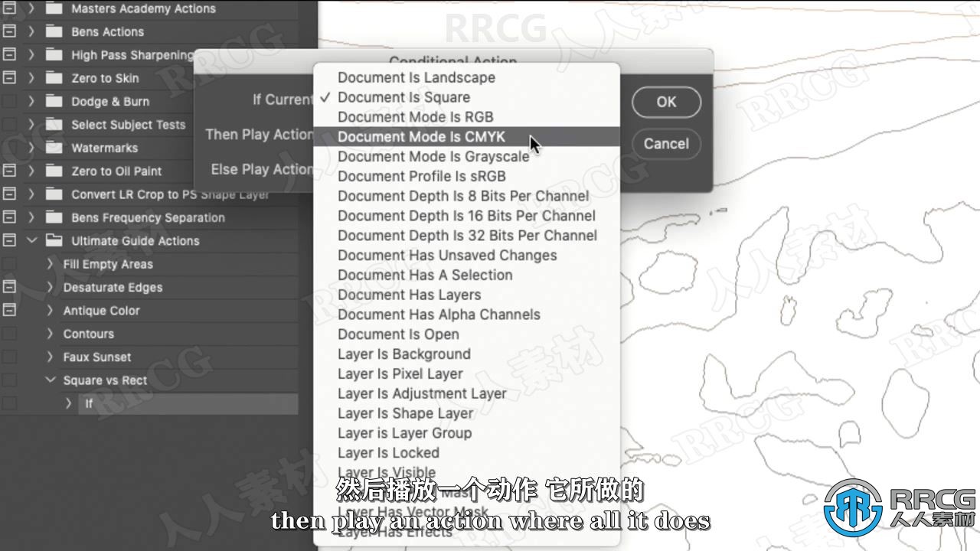
Task: Pick Document Depth Is 32 Bits Per Channel
Action: coord(466,236)
